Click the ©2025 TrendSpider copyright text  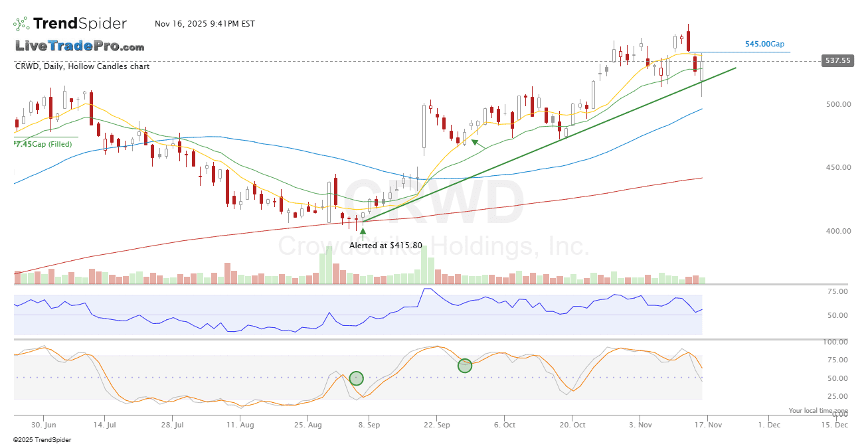(x=43, y=439)
